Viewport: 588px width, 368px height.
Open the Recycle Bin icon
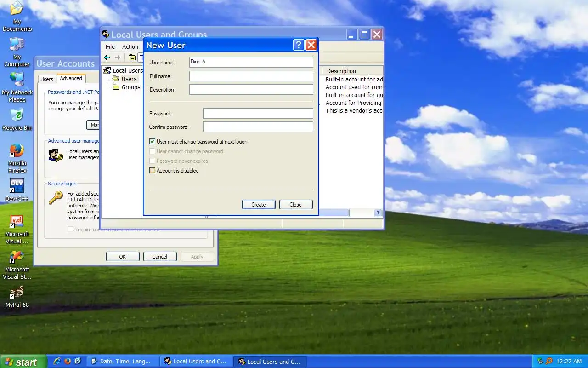click(17, 119)
